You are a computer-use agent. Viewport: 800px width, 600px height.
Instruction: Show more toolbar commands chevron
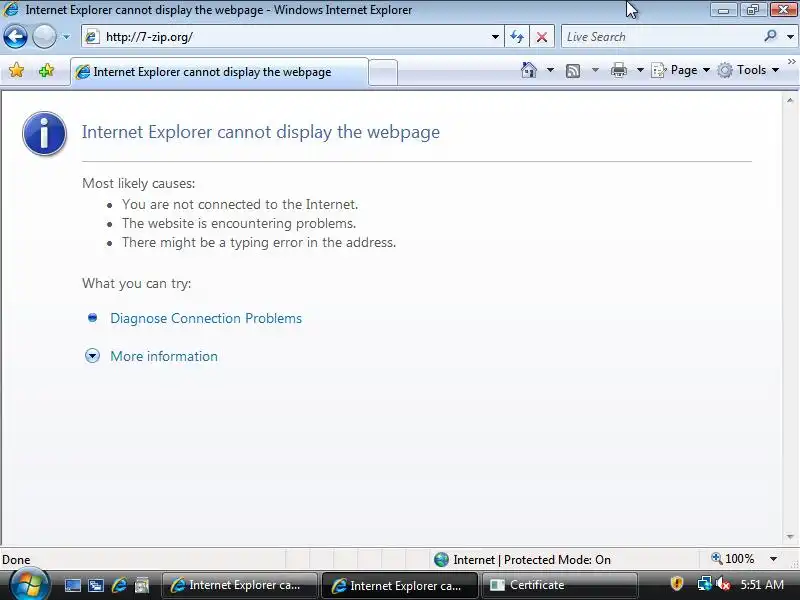click(x=791, y=61)
